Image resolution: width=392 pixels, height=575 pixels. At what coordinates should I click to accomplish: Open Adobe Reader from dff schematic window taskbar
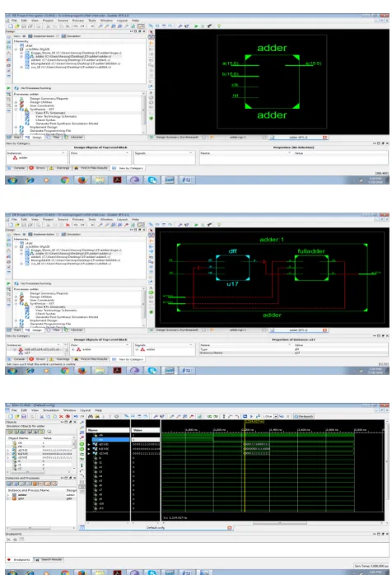click(117, 371)
